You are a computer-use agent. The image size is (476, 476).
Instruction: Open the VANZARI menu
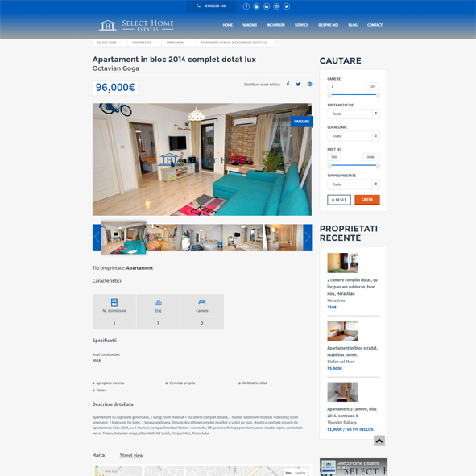[250, 25]
